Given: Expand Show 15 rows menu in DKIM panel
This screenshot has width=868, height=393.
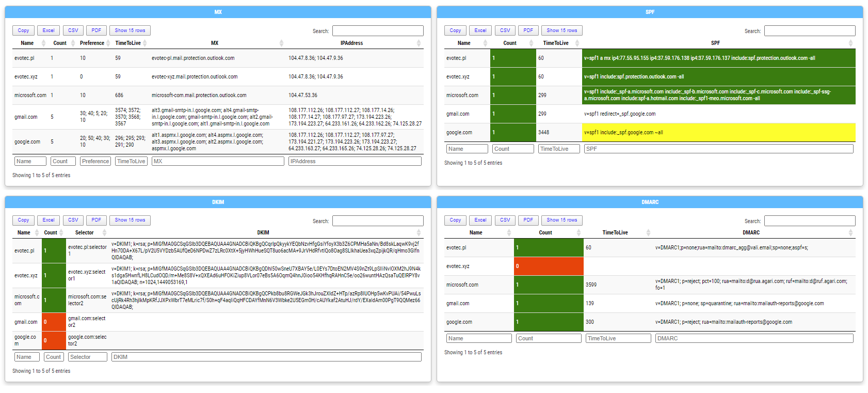Looking at the screenshot, I should pyautogui.click(x=130, y=220).
